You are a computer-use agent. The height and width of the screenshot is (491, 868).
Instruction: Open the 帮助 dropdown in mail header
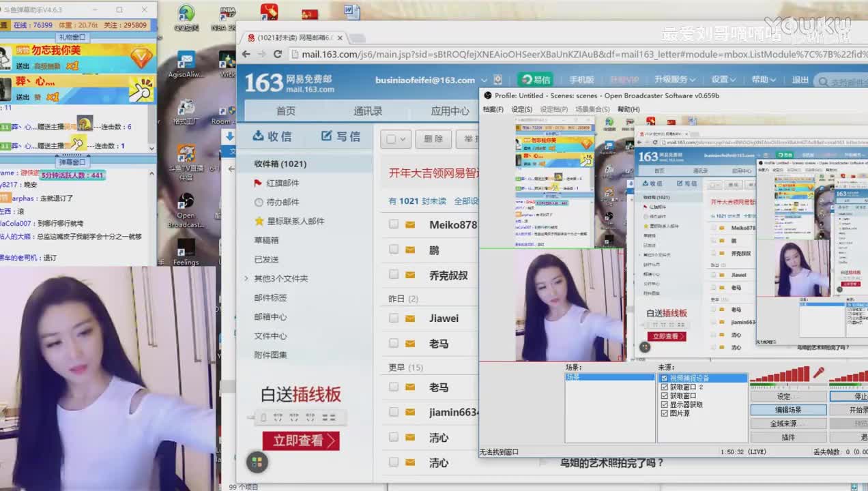pyautogui.click(x=764, y=80)
